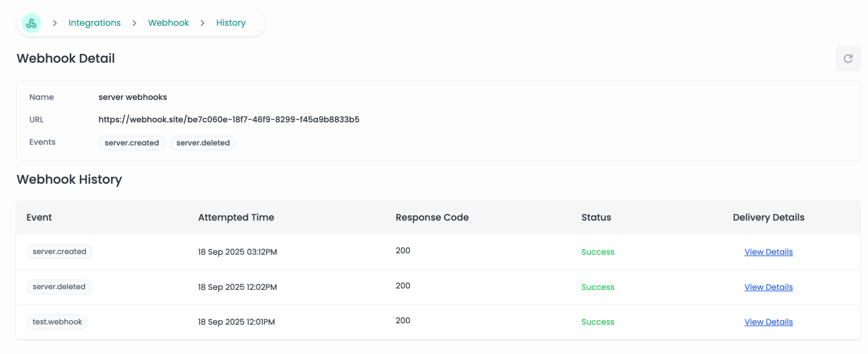
Task: Click the refresh icon to reload webhook data
Action: (848, 58)
